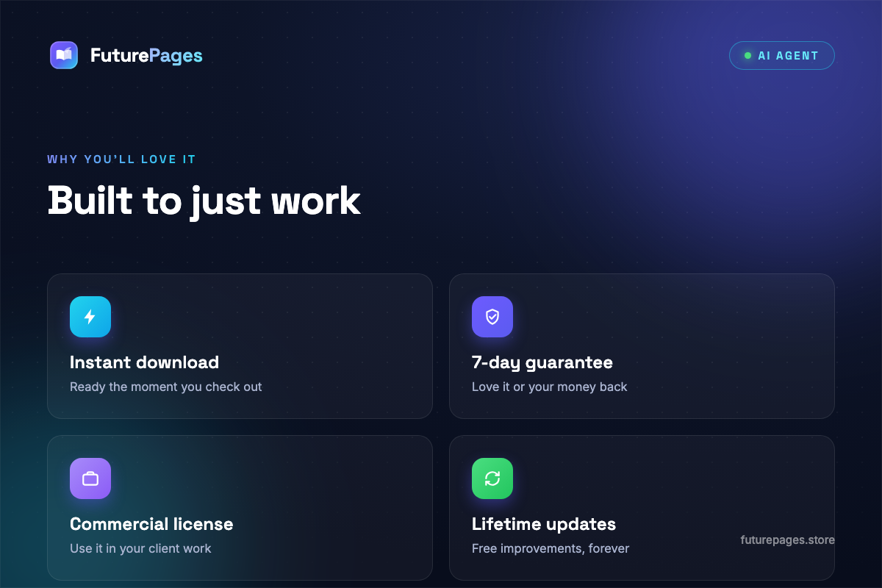882x588 pixels.
Task: Click the FuturePages brand name text
Action: coord(146,55)
